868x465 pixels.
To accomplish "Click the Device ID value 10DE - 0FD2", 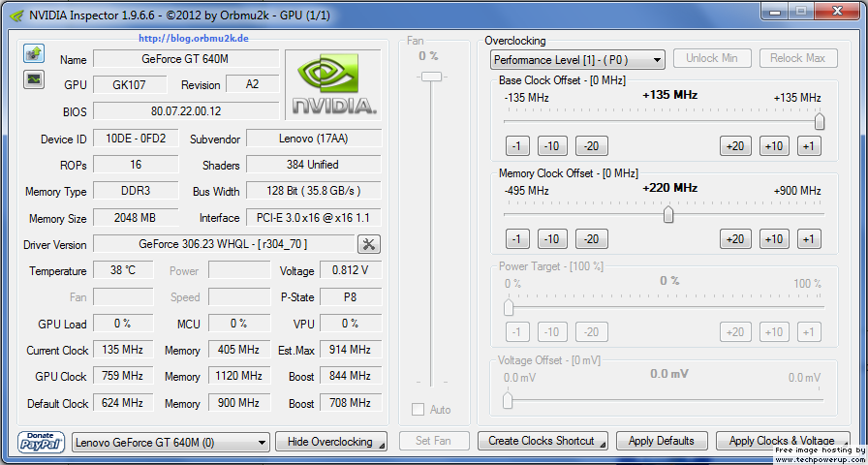I will tap(136, 139).
